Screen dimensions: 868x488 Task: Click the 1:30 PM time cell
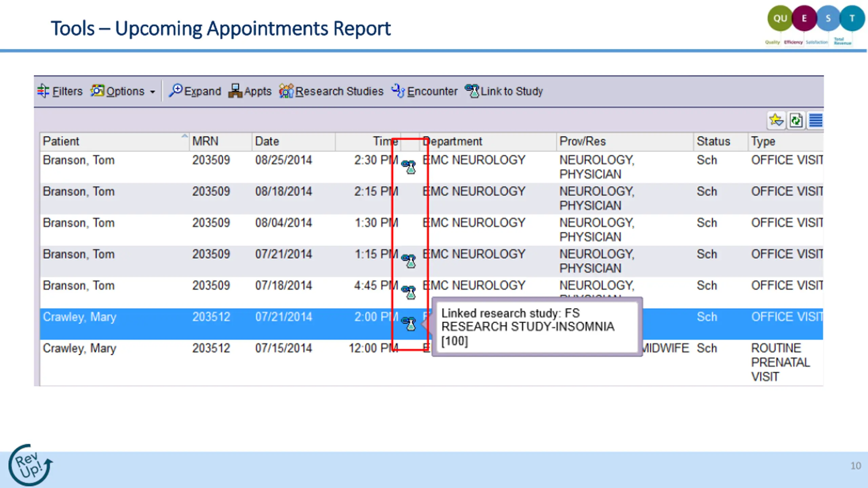[376, 223]
